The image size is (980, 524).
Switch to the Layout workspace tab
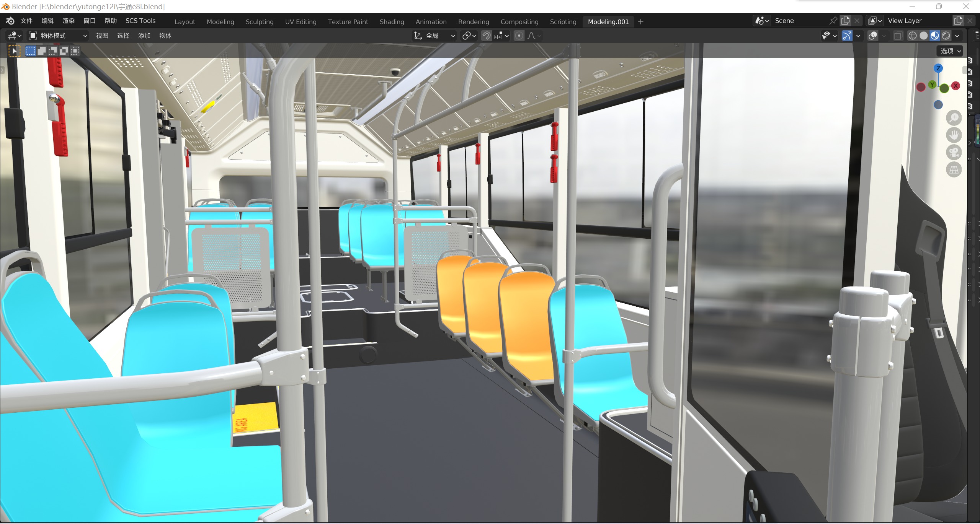[185, 22]
